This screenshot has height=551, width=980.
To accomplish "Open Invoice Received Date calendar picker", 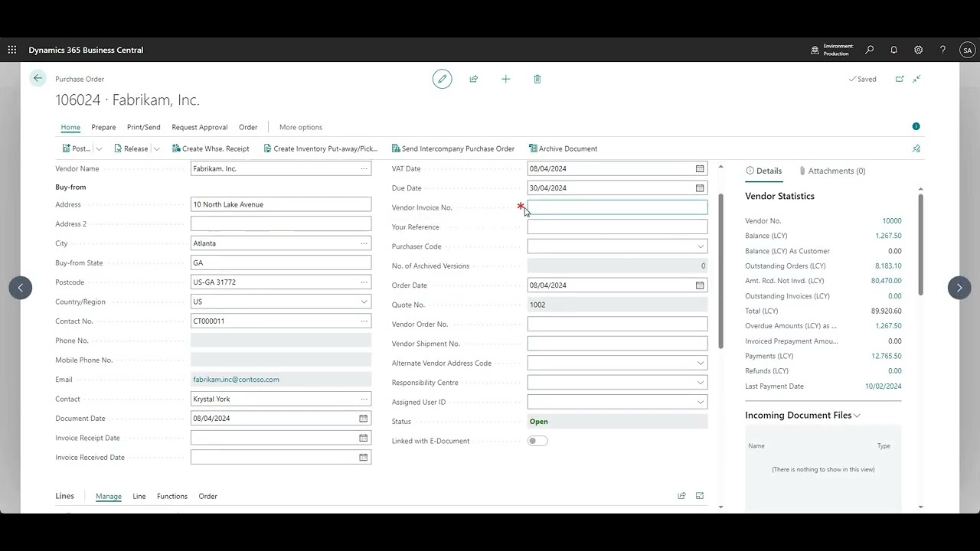I will pos(364,457).
